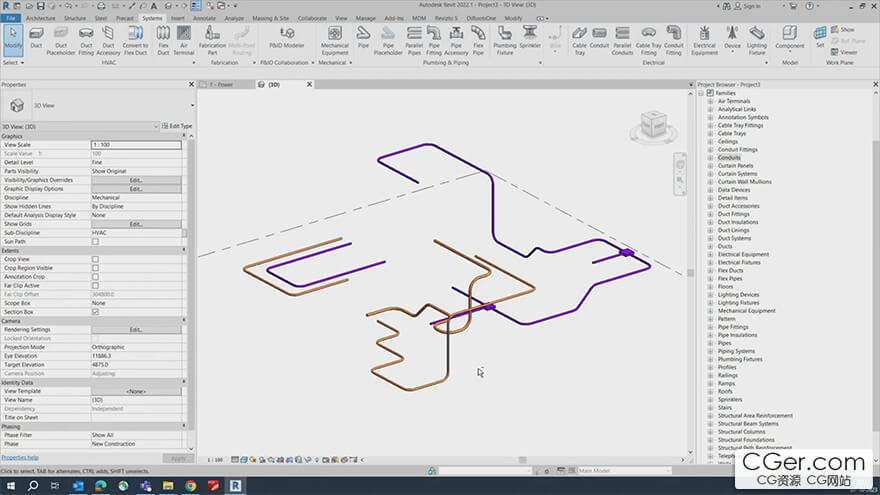The width and height of the screenshot is (880, 495).
Task: Click the ViewCube in the 3D view
Action: point(652,125)
